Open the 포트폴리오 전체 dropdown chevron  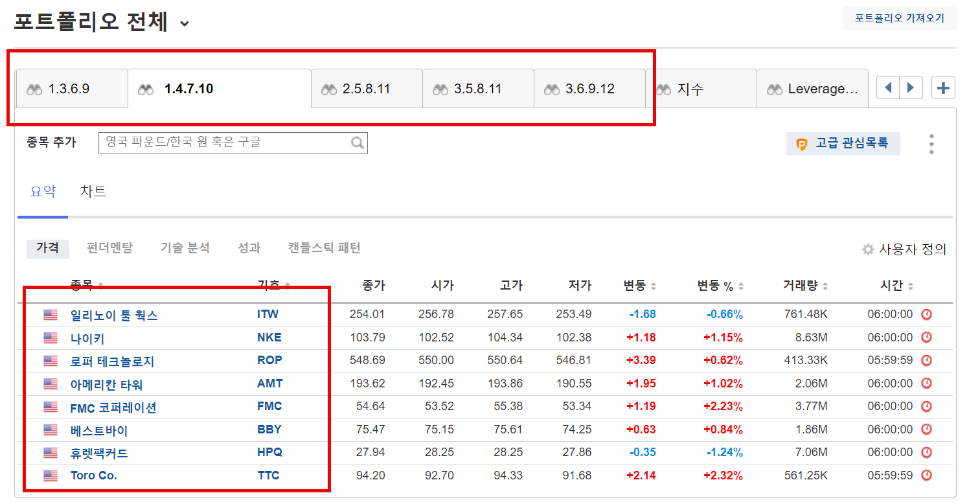pos(185,24)
